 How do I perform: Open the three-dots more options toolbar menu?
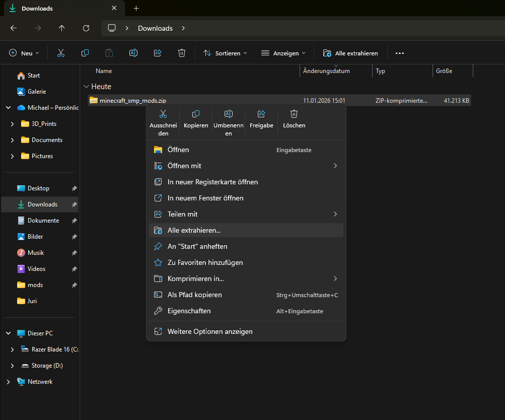click(x=400, y=53)
